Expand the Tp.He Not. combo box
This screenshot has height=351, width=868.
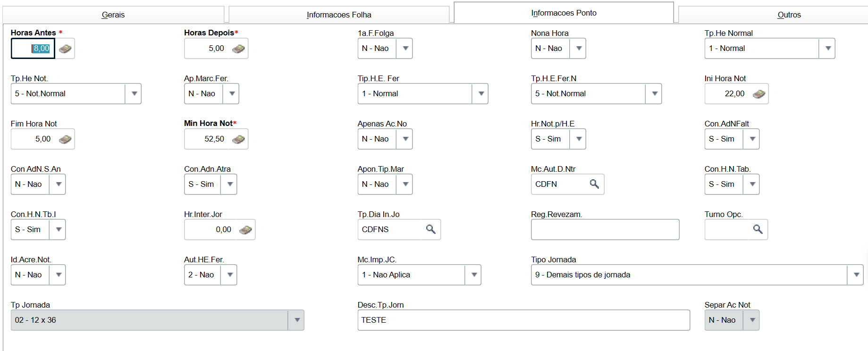coord(134,94)
